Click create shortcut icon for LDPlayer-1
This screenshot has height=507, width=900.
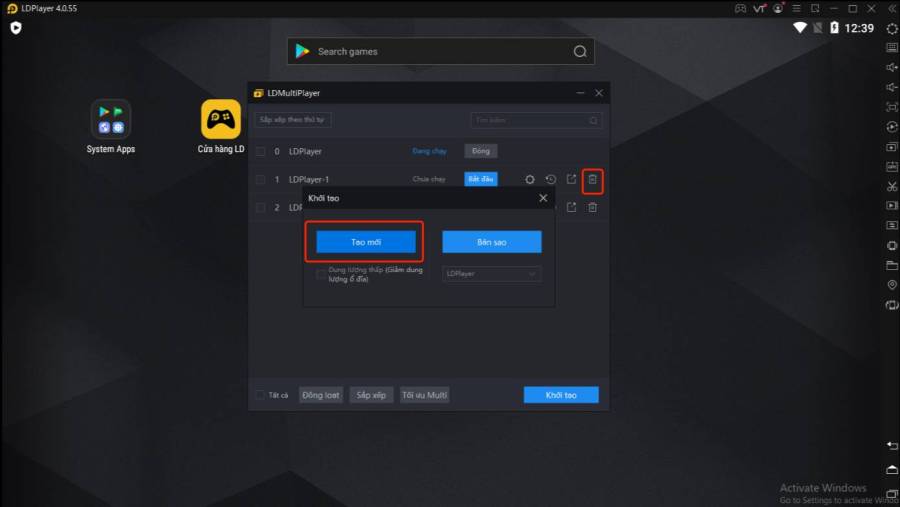tap(571, 179)
